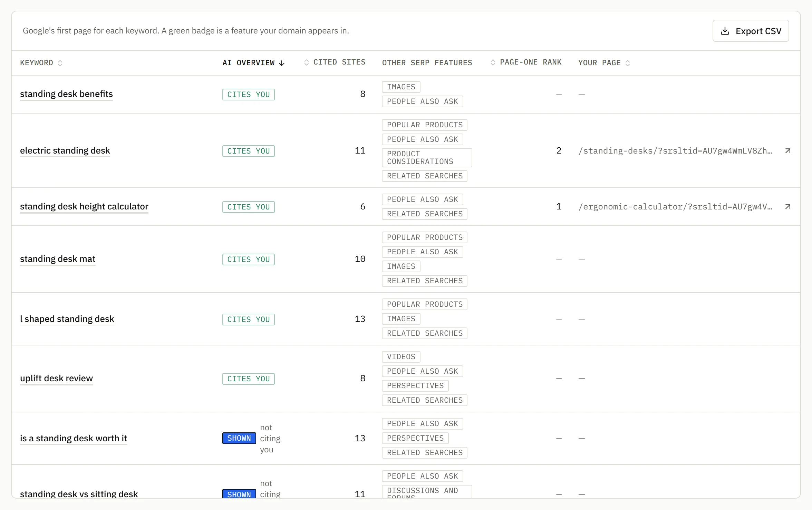Open standing desk vs sitting desk keyword
812x510 pixels.
[x=79, y=494]
